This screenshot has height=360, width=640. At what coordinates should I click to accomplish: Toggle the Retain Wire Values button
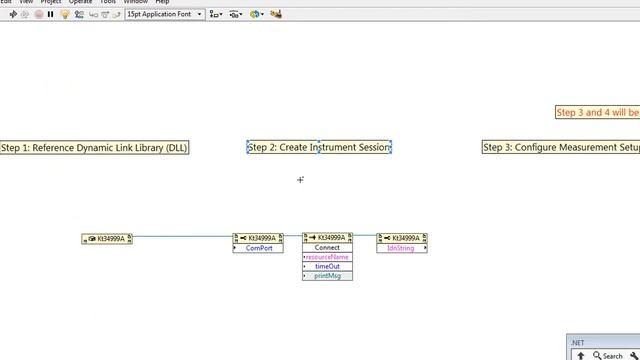(x=79, y=14)
